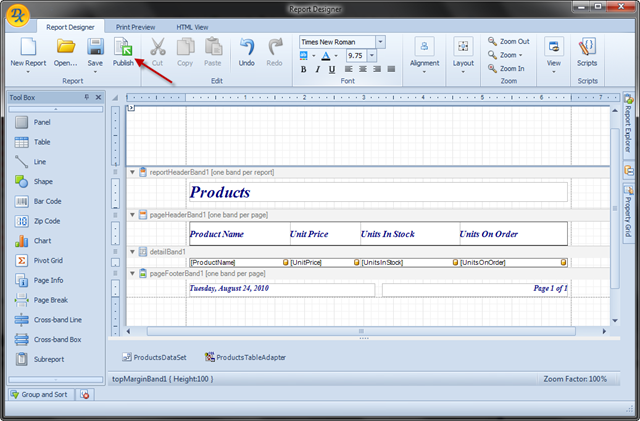Click the horizontal scrollbar of the designer
Image resolution: width=640 pixels, height=421 pixels.
[x=361, y=331]
